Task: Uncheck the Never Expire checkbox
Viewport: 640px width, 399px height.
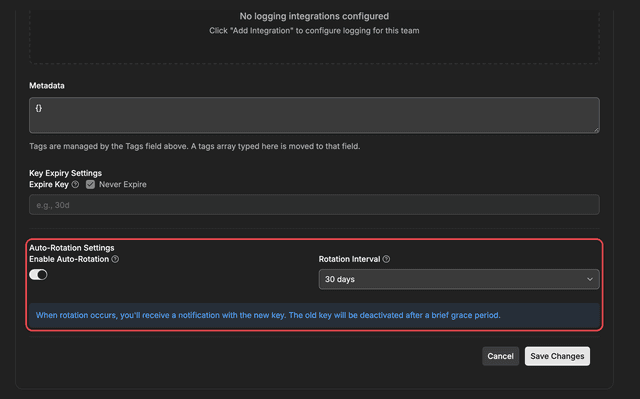Action: pyautogui.click(x=90, y=184)
